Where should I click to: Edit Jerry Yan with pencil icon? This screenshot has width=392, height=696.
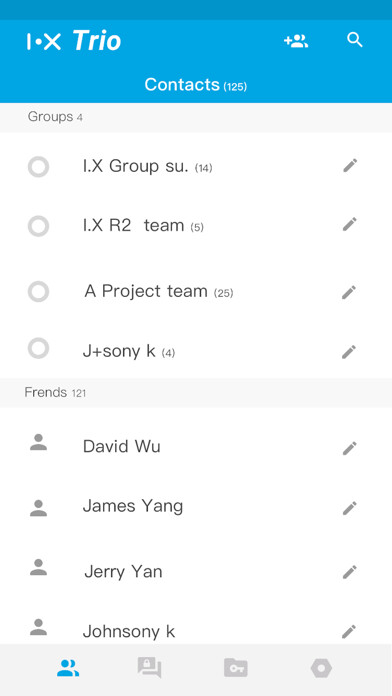pos(350,572)
